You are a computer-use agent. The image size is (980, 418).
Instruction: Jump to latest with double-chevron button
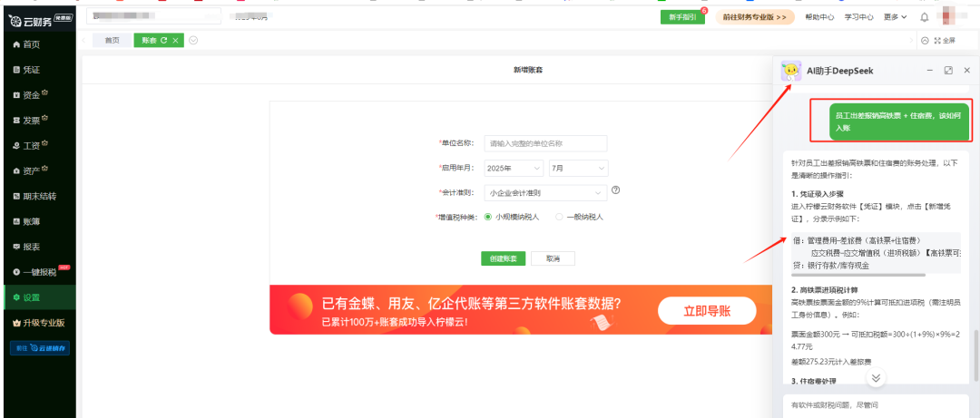(876, 377)
